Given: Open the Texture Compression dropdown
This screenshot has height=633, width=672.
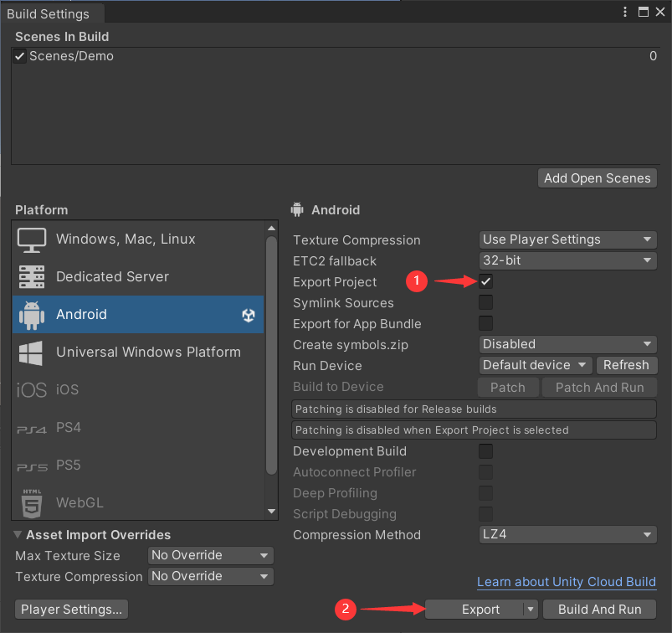Looking at the screenshot, I should (x=568, y=239).
